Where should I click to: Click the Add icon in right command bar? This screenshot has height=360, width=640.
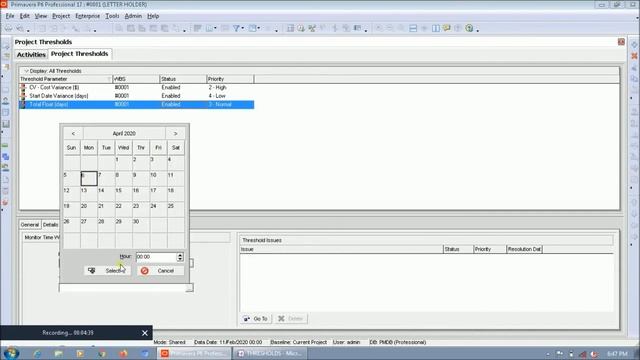(x=634, y=44)
